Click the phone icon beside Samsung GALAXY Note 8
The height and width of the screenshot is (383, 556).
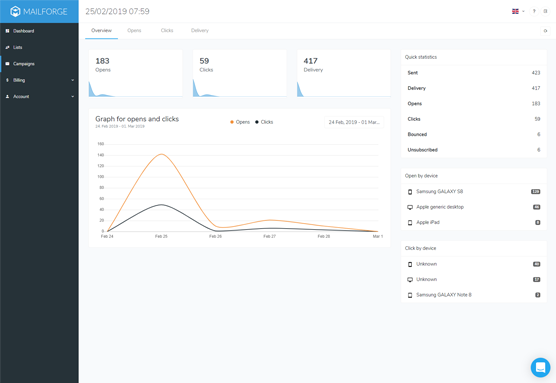point(410,295)
